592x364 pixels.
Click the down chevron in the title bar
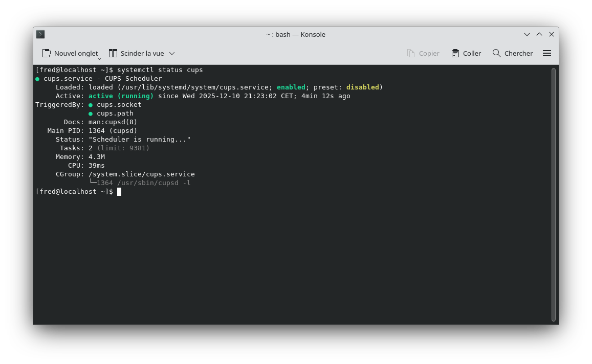(527, 34)
